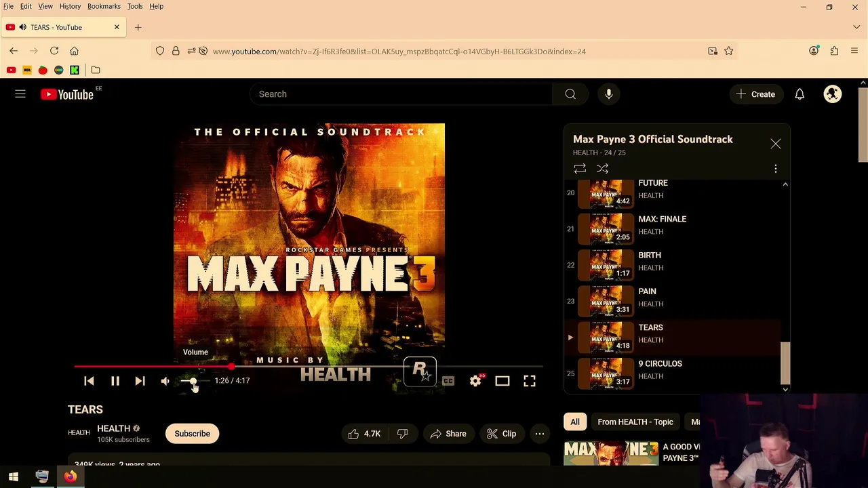Open playlist three-dot options menu
The height and width of the screenshot is (488, 868).
(776, 169)
